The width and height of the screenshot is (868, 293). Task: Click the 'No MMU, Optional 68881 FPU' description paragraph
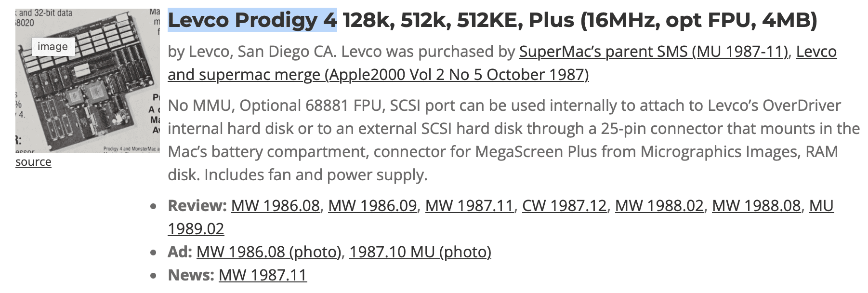[x=482, y=140]
